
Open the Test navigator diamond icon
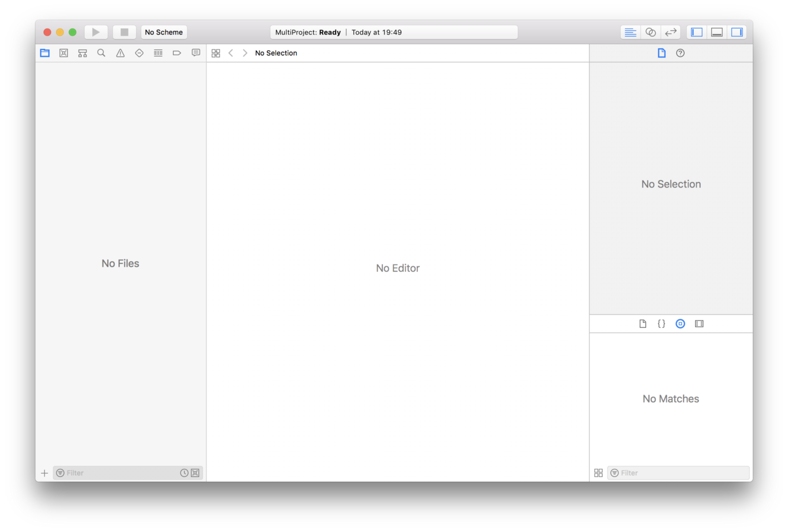pyautogui.click(x=139, y=53)
